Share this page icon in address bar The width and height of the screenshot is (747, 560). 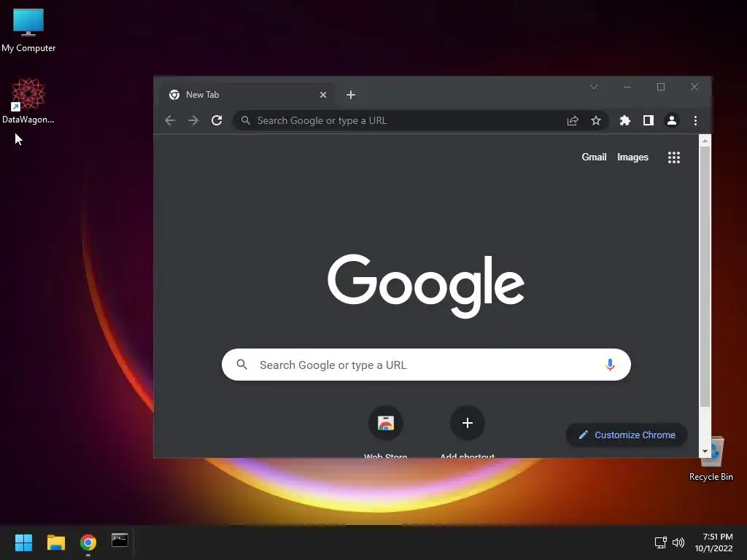573,120
